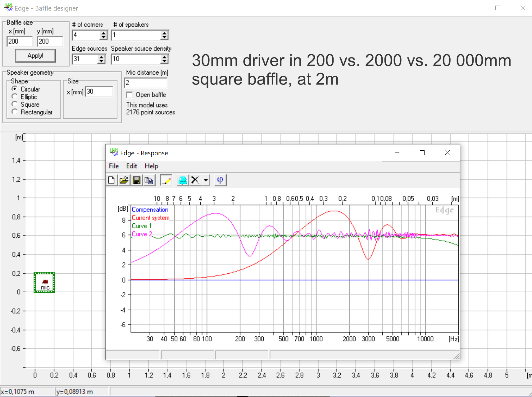532x397 pixels.
Task: Select the Elliptic shape option
Action: (14, 97)
